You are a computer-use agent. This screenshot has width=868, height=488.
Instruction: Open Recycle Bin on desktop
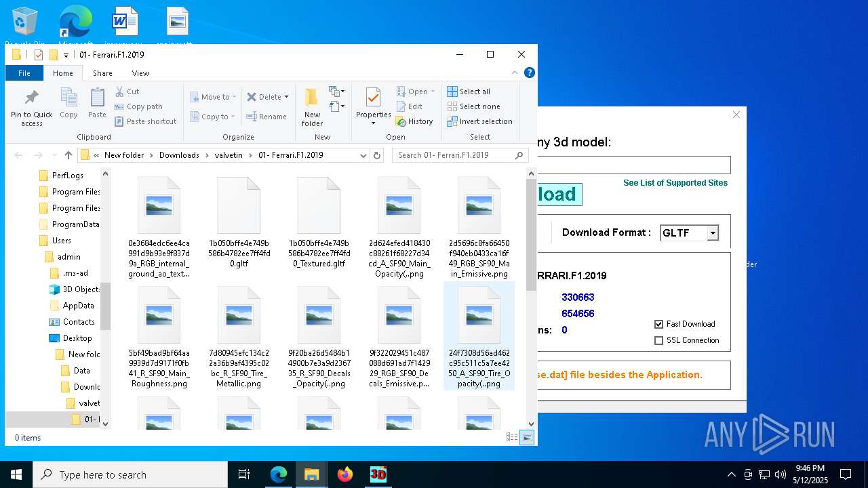[25, 25]
